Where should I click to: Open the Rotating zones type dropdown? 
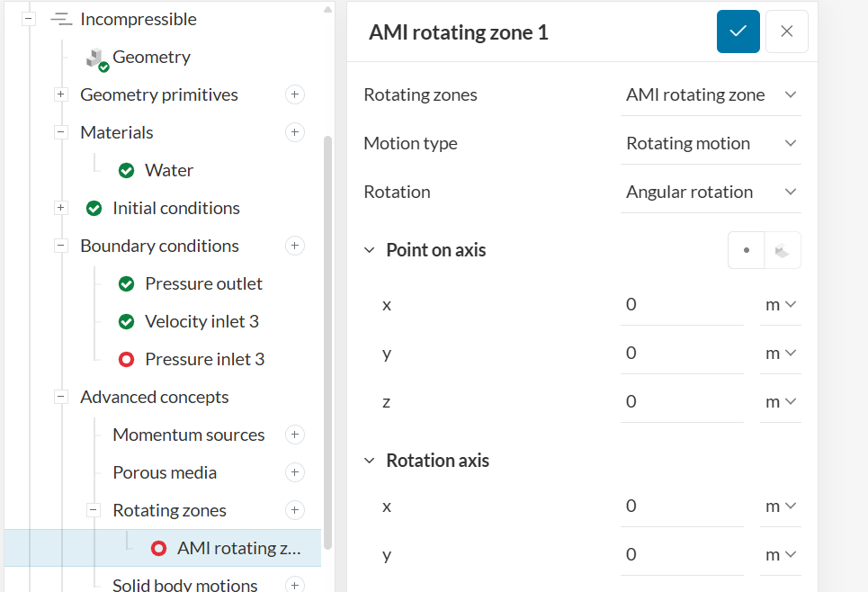[x=710, y=94]
